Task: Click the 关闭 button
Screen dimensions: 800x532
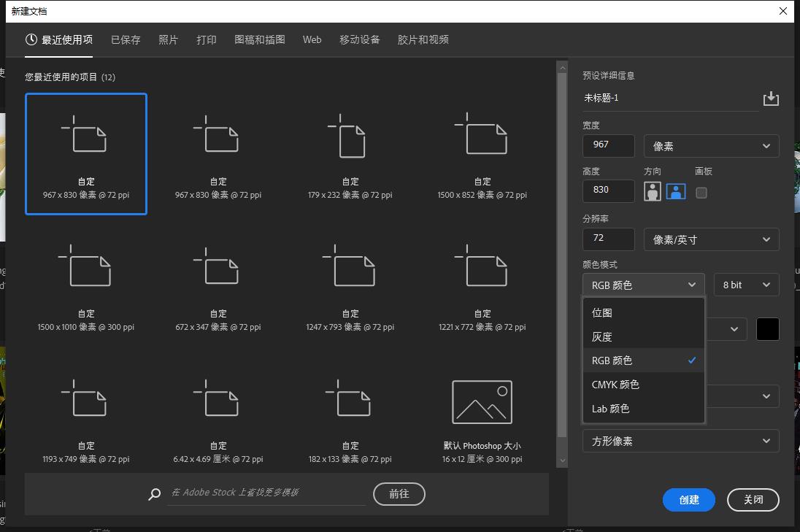Action: [x=753, y=499]
